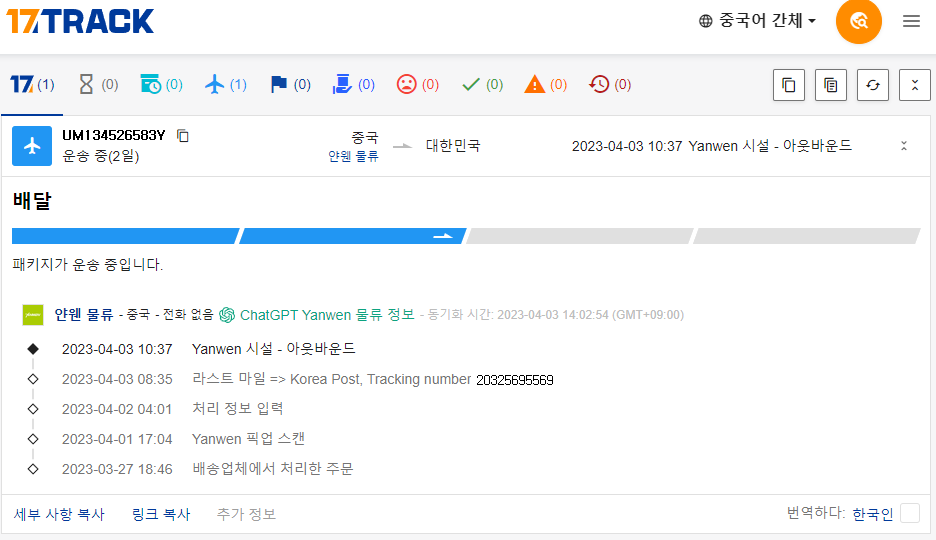Toggle the translate checkbox

click(910, 513)
